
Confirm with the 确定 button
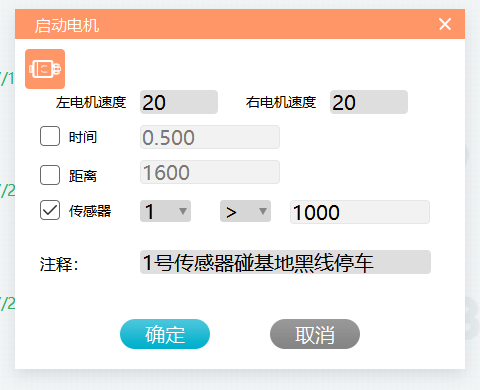[x=165, y=334]
